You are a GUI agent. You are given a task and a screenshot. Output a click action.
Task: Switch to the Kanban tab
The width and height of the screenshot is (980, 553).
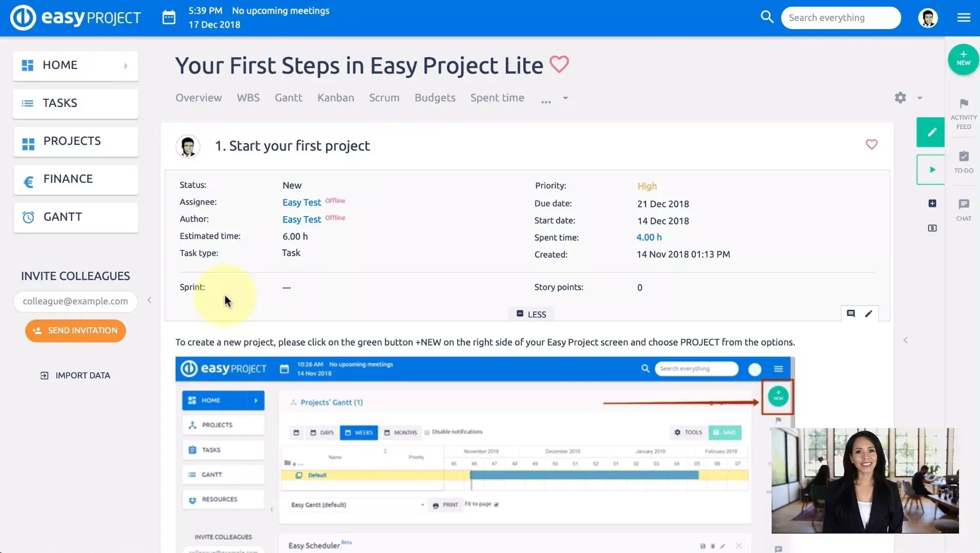335,98
